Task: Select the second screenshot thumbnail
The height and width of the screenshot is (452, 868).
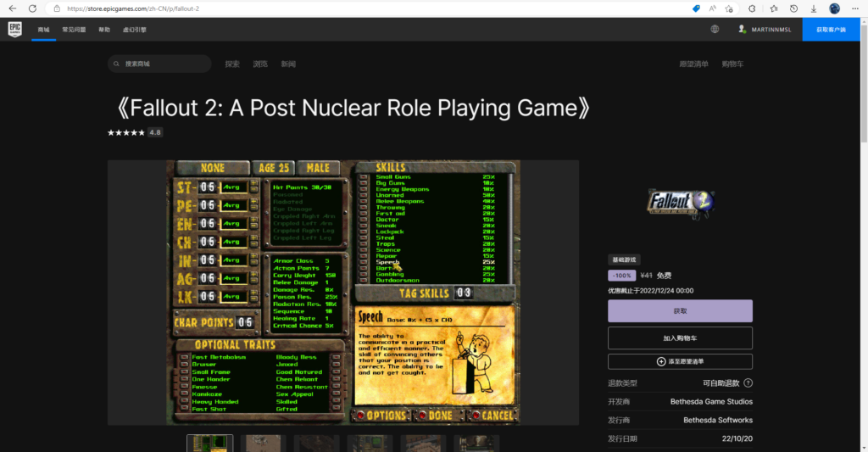Action: click(263, 444)
